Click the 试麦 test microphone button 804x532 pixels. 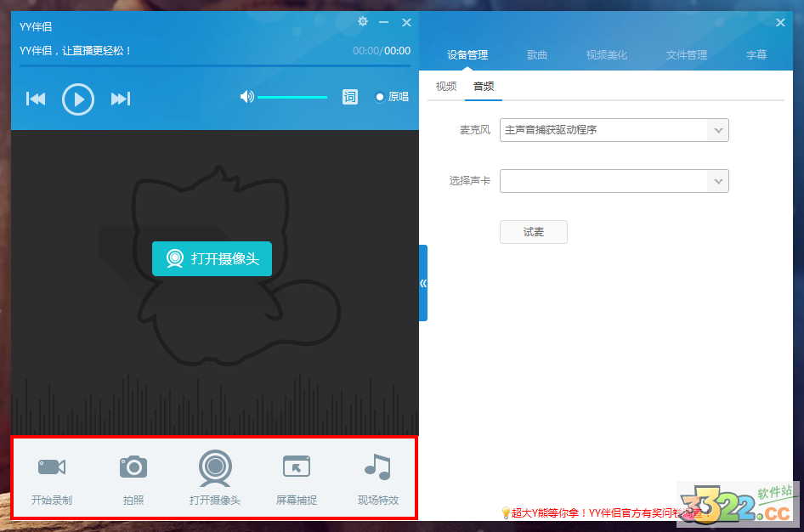tap(533, 232)
